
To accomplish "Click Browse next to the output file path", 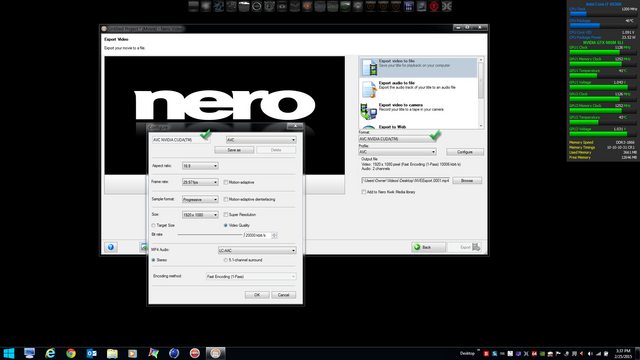I will click(467, 180).
